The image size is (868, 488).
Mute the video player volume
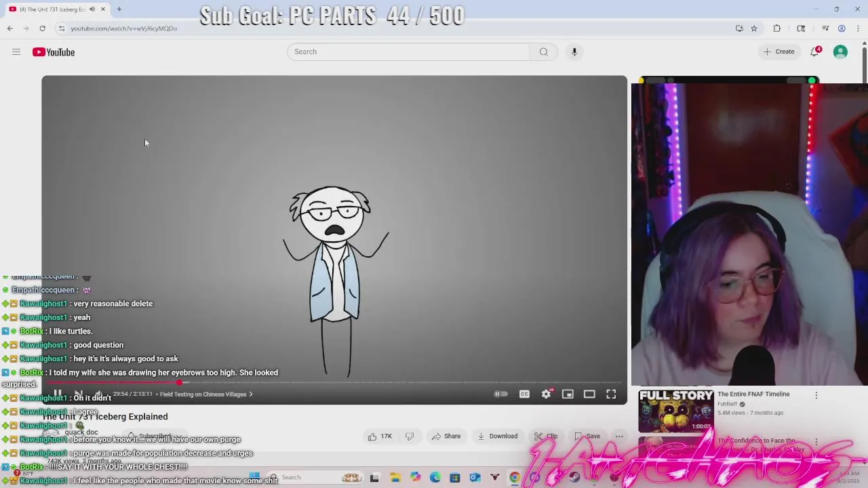pyautogui.click(x=98, y=394)
